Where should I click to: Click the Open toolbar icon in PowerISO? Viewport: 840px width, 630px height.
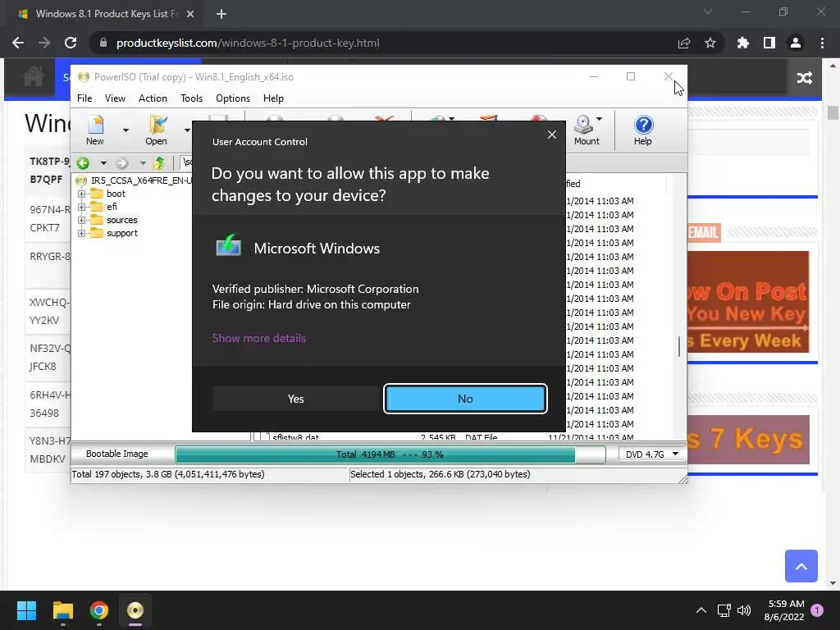(x=157, y=130)
